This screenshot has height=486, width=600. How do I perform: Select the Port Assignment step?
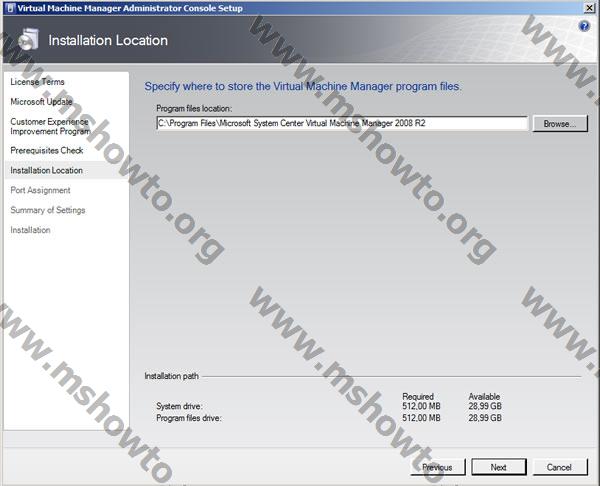[x=40, y=190]
